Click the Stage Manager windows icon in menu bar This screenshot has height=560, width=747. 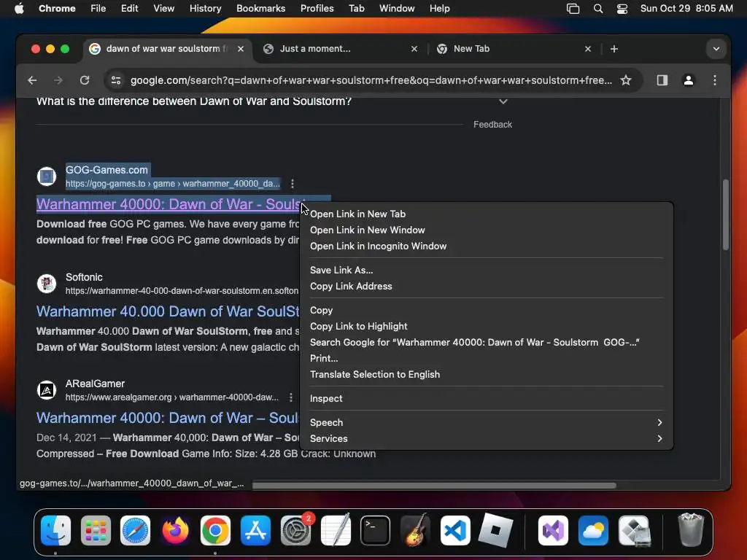coord(573,8)
